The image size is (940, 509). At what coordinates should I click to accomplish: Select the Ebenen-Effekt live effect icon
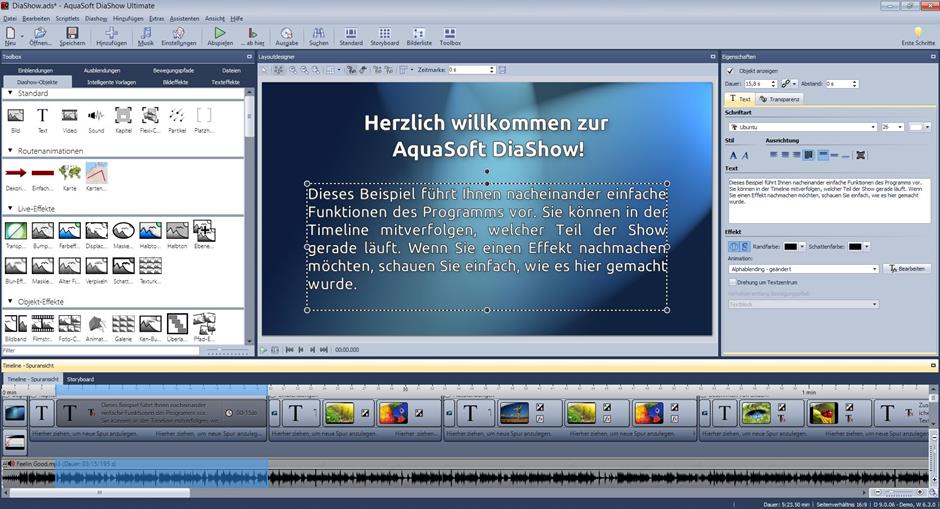(x=204, y=230)
